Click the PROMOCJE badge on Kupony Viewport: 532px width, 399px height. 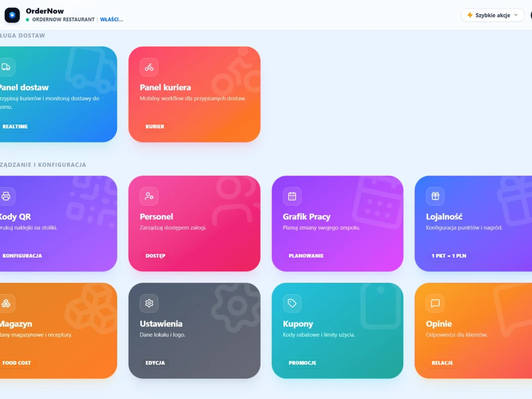[x=303, y=363]
